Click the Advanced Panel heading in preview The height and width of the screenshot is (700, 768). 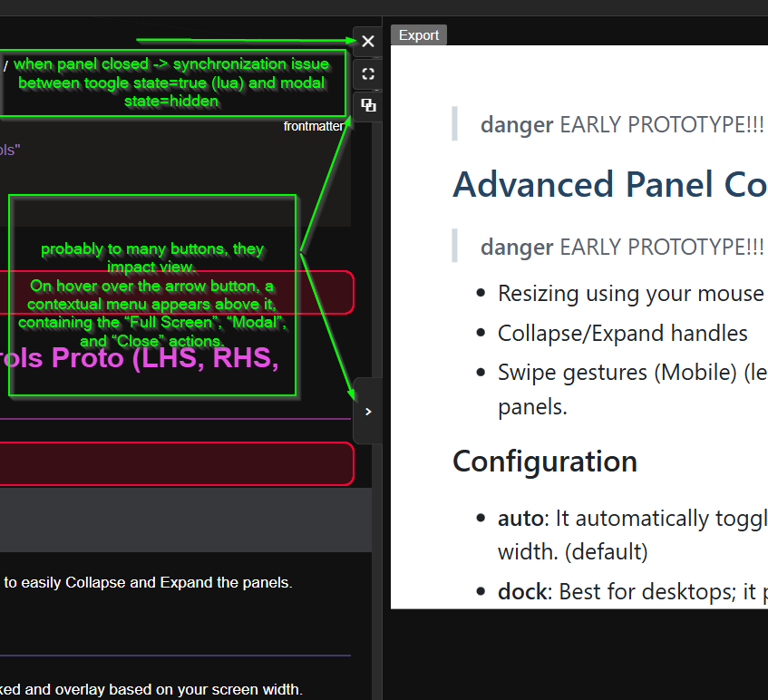(x=609, y=184)
